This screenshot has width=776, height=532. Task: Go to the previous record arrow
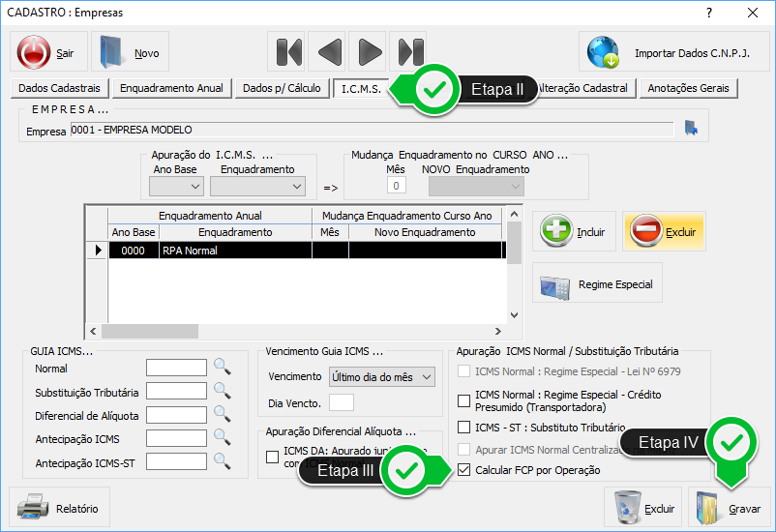point(330,51)
